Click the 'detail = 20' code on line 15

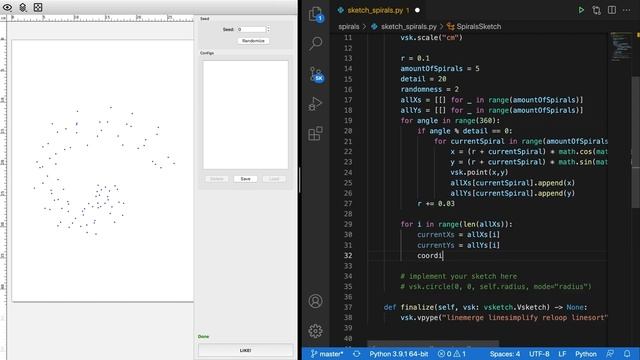tap(423, 79)
